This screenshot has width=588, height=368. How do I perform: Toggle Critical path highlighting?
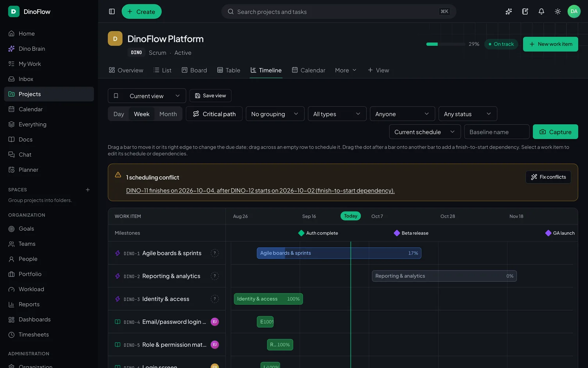(214, 114)
